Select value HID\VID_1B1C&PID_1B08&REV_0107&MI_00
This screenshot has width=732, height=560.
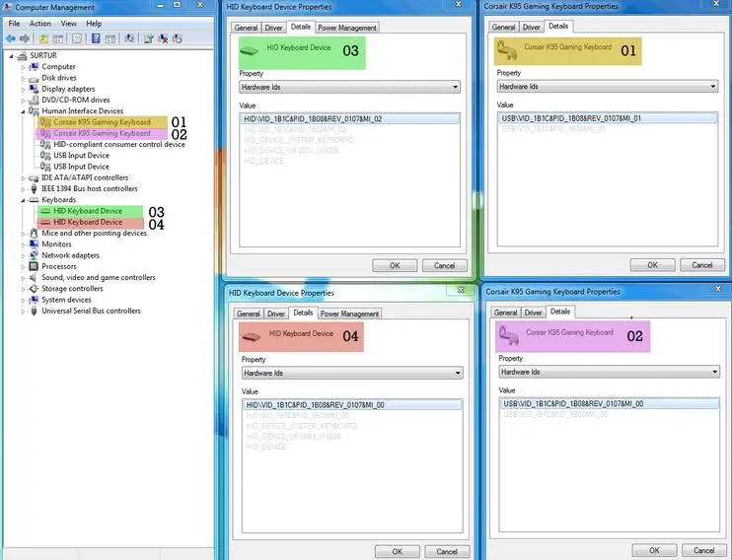[x=352, y=405]
